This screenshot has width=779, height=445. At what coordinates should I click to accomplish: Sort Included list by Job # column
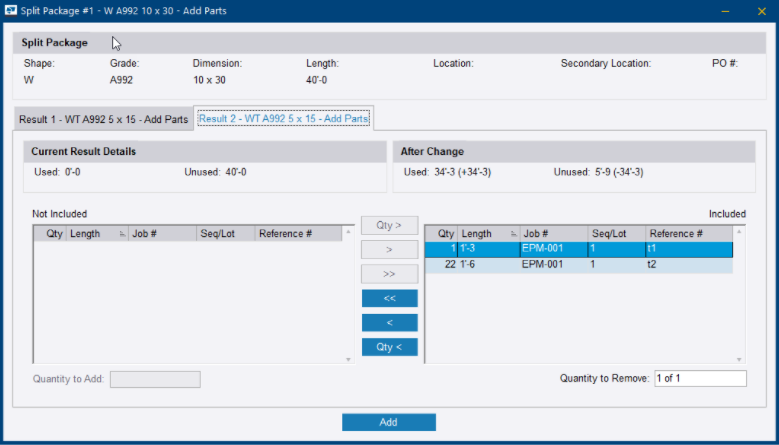coord(550,233)
